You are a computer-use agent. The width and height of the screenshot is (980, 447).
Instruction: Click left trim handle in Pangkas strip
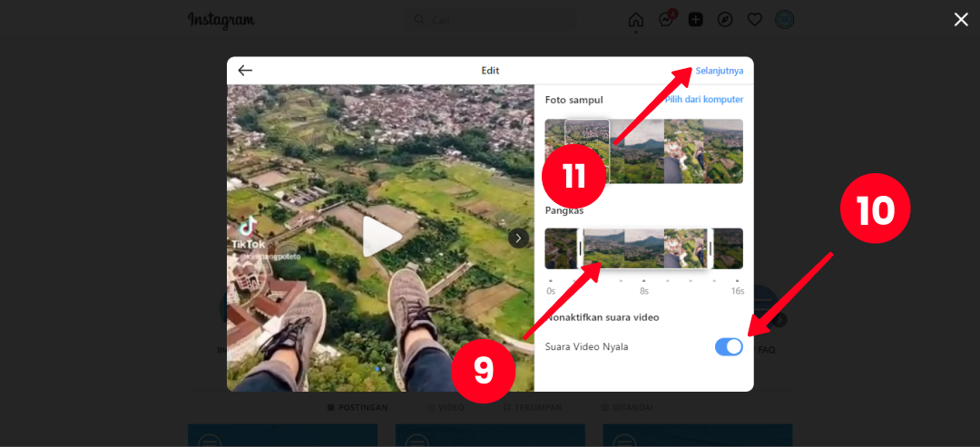coord(581,248)
